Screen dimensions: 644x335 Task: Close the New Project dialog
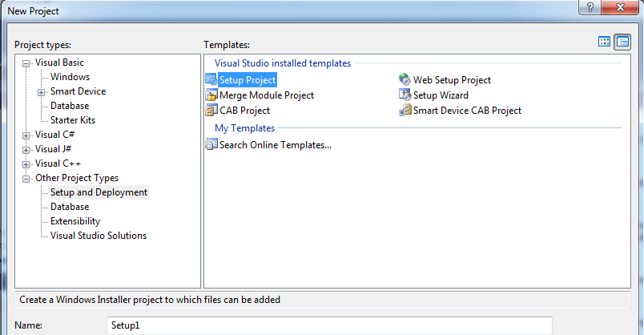[621, 7]
